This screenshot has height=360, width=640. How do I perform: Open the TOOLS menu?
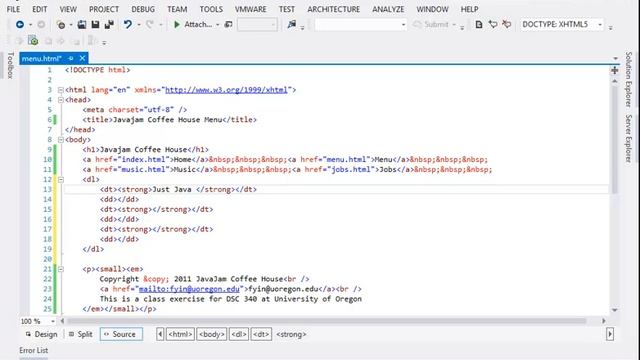point(211,9)
